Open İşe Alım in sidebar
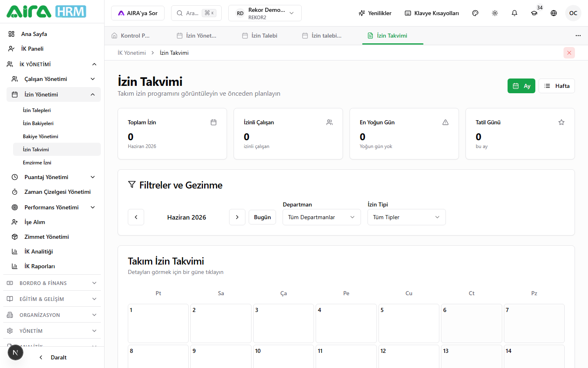Viewport: 588px width, 368px height. (53, 222)
